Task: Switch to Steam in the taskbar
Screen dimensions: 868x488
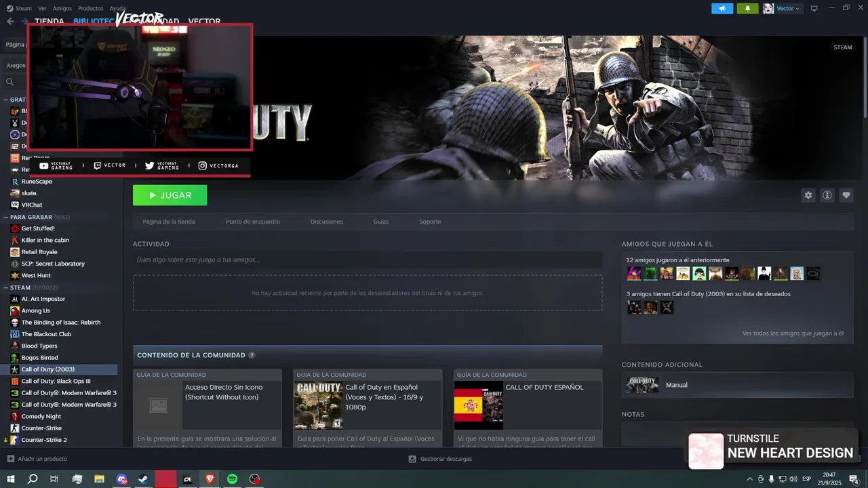Action: (143, 479)
